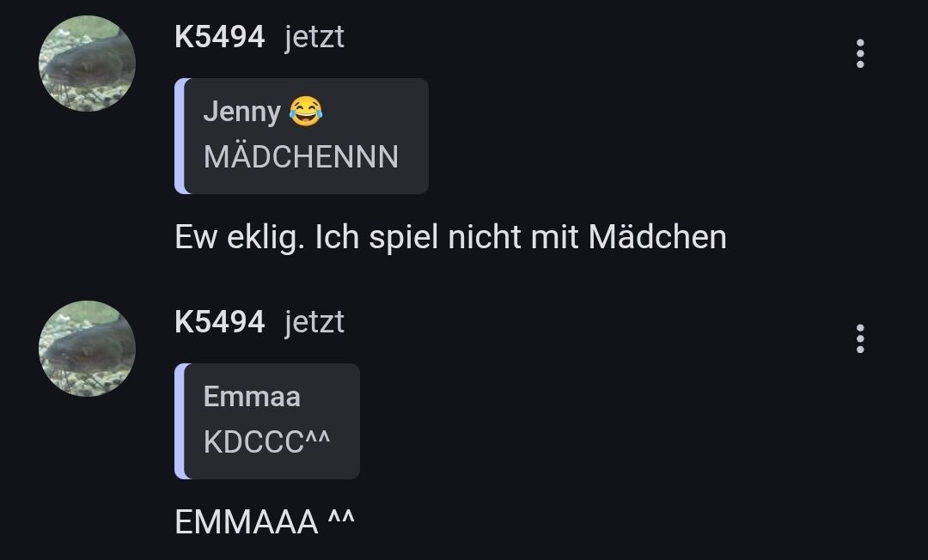Select the message 'Ew eklig. Ich spiel nicht'
Image resolution: width=928 pixels, height=560 pixels.
tap(450, 237)
